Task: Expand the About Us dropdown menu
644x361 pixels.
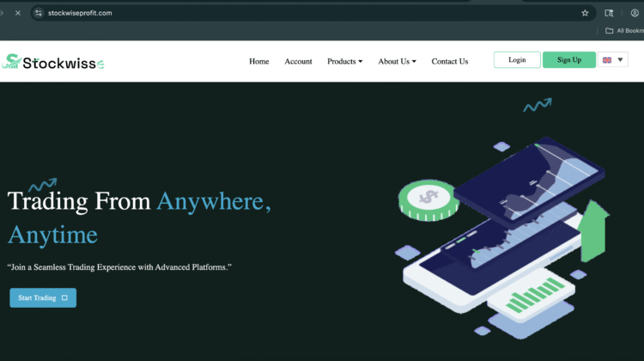Action: click(397, 61)
